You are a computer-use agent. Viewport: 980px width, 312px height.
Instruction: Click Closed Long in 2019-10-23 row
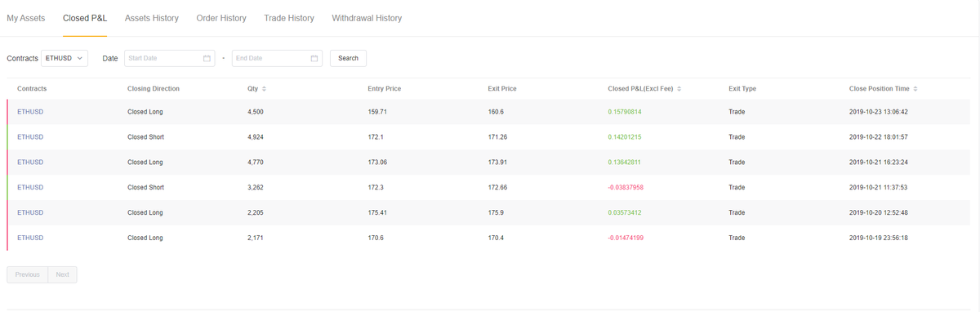(145, 111)
